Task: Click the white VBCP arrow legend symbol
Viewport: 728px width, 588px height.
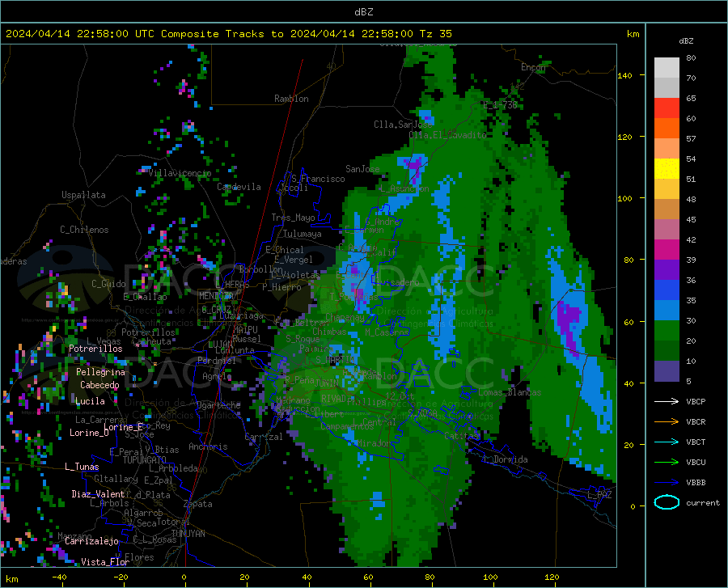Action: coord(667,401)
